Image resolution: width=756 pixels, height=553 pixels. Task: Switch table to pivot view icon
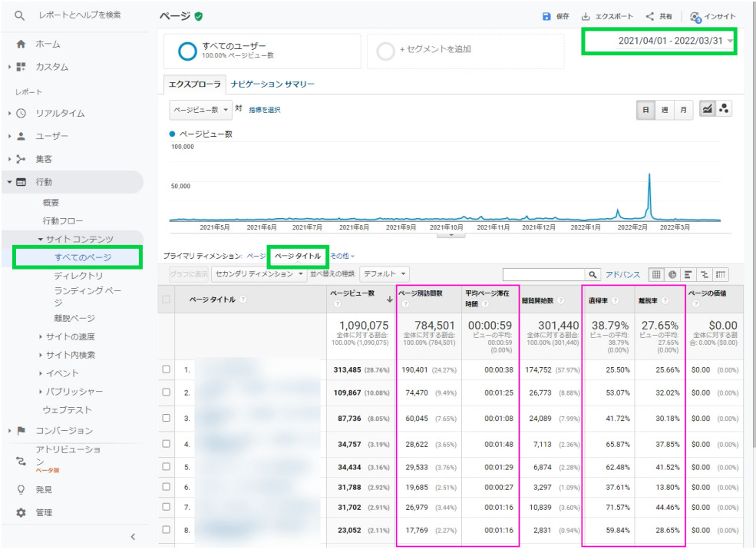click(721, 274)
